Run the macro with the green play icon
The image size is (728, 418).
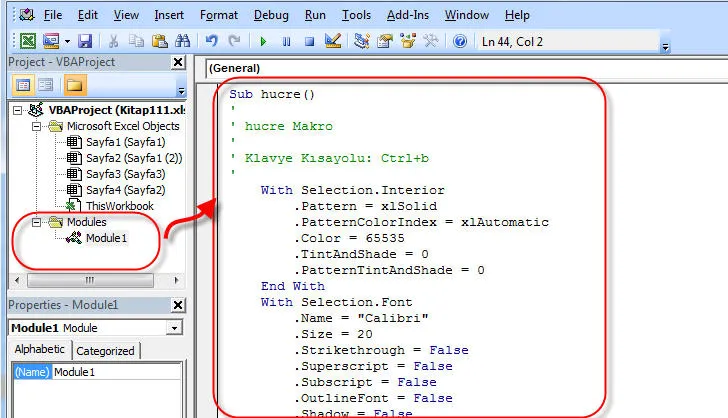click(x=263, y=42)
